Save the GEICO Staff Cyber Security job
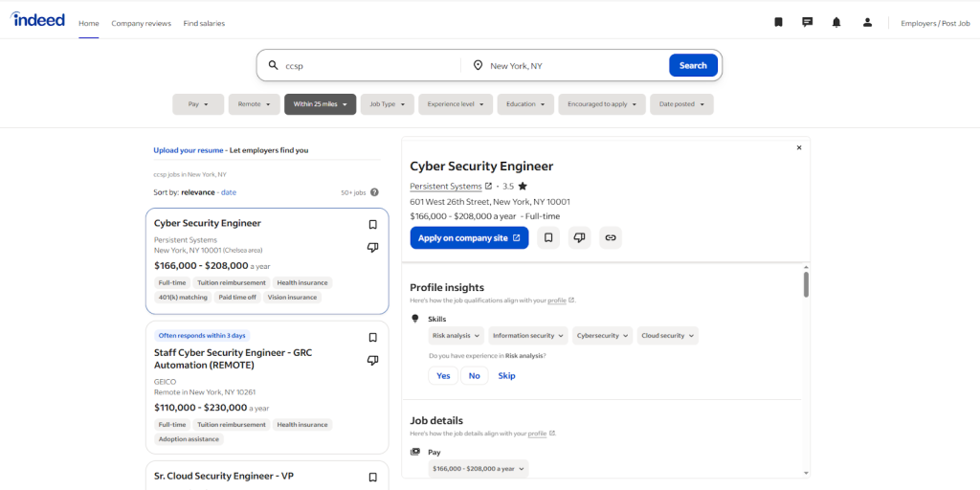The image size is (980, 490). point(372,338)
